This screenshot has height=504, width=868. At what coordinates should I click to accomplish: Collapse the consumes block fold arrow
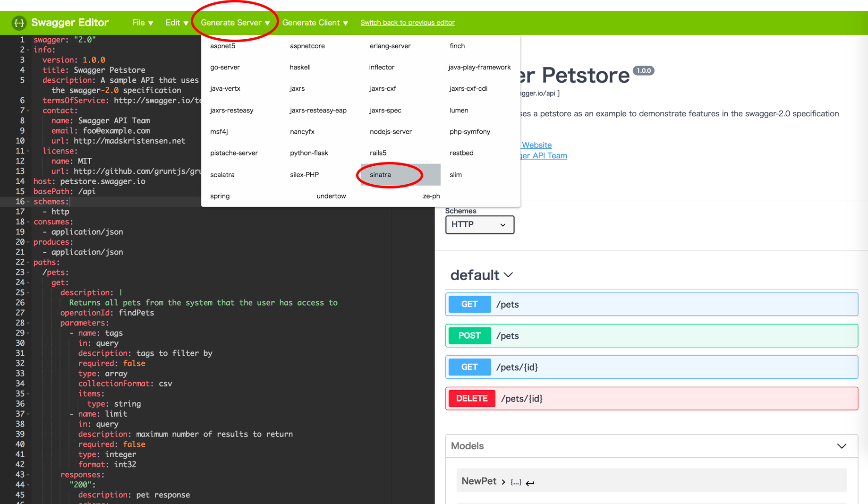(28, 222)
